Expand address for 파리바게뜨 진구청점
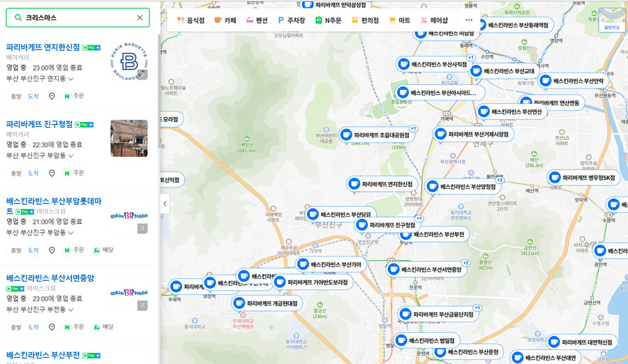628x364 pixels. (40, 156)
